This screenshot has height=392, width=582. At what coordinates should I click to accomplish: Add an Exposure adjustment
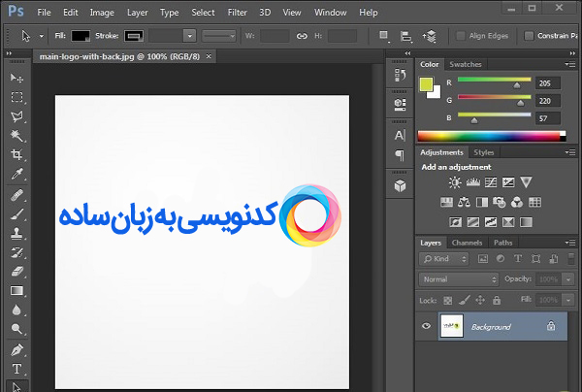(508, 182)
